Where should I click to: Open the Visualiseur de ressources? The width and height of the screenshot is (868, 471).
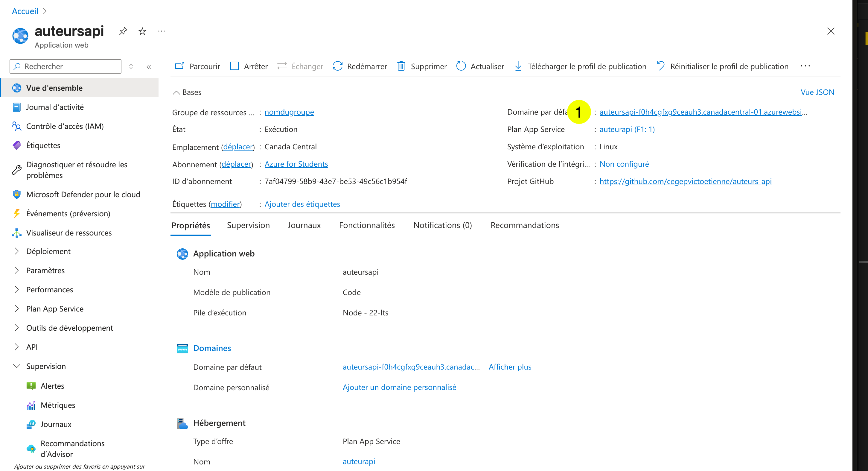coord(69,232)
